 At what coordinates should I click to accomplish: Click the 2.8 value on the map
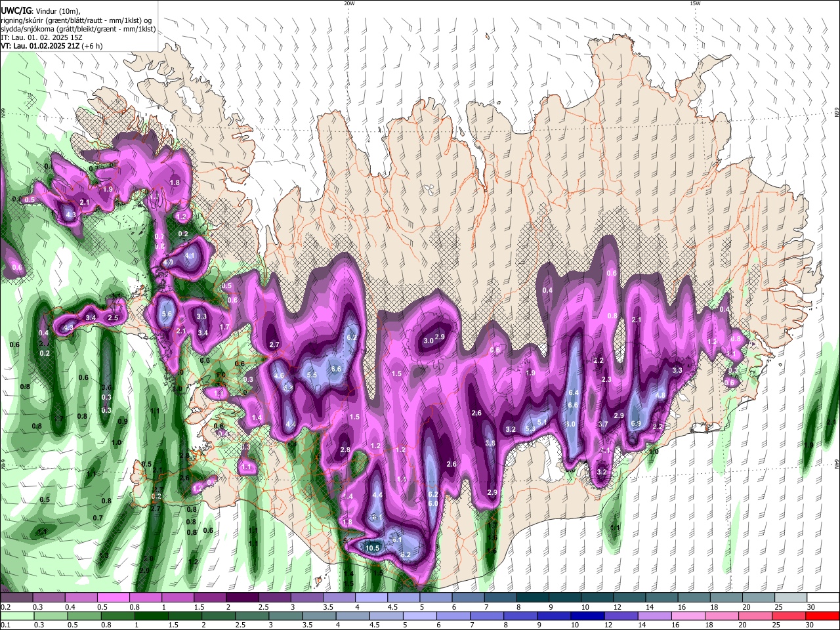[x=345, y=450]
